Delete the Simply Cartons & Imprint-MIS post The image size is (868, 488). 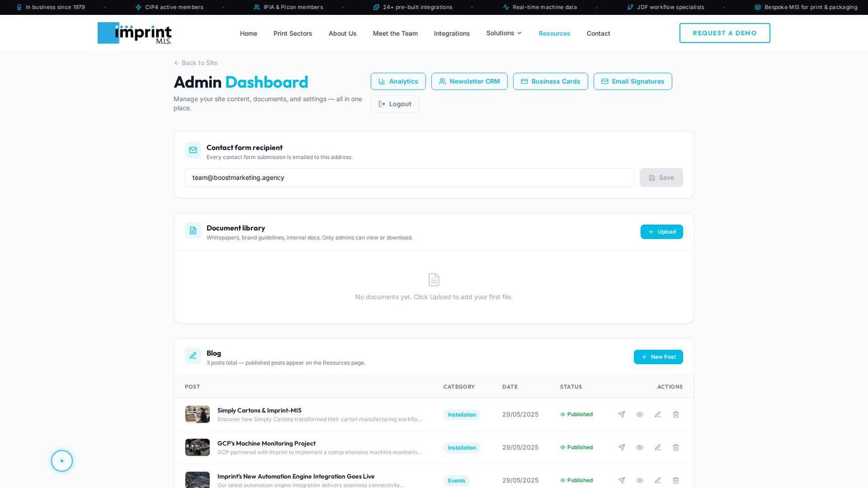pyautogui.click(x=676, y=414)
